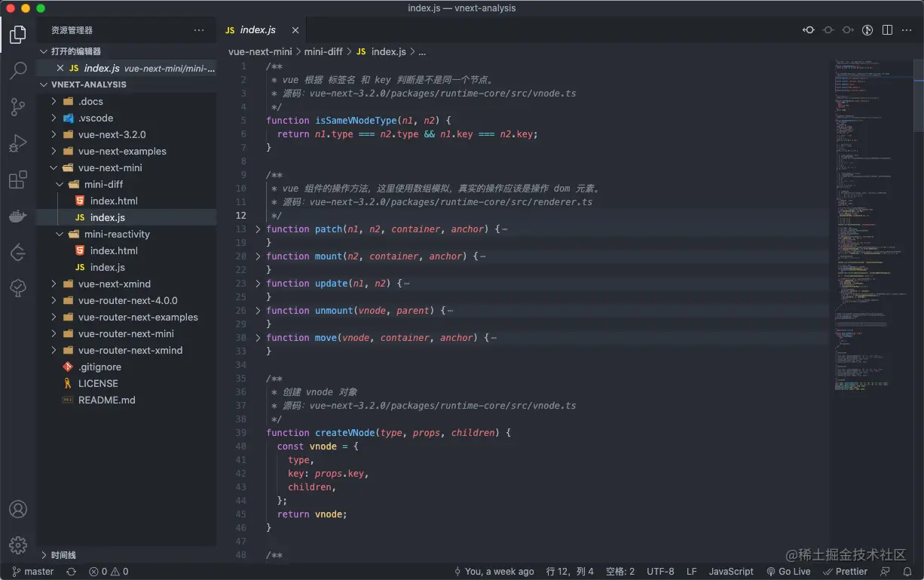Expand the vue-next-examples folder
This screenshot has width=924, height=580.
(127, 151)
